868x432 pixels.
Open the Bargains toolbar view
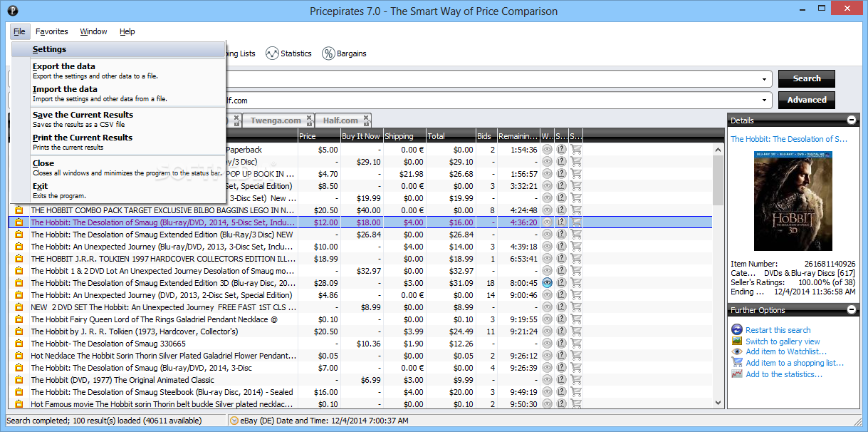pos(345,53)
